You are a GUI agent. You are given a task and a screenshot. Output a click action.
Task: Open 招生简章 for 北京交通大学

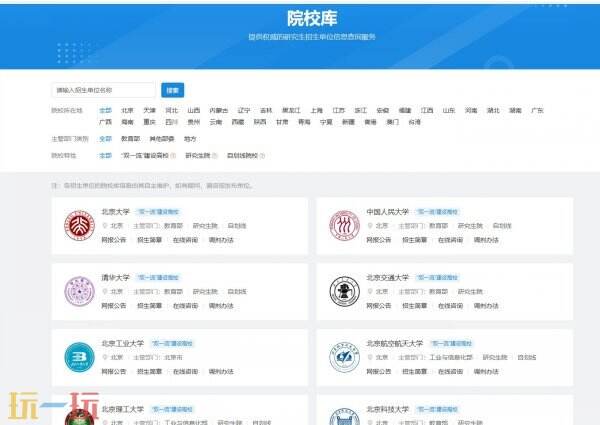pyautogui.click(x=415, y=306)
